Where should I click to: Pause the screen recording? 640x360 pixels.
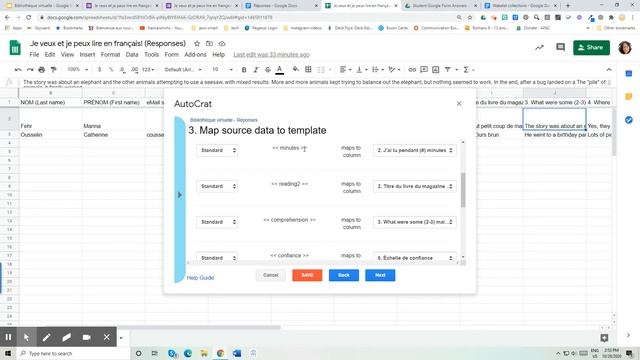point(8,337)
